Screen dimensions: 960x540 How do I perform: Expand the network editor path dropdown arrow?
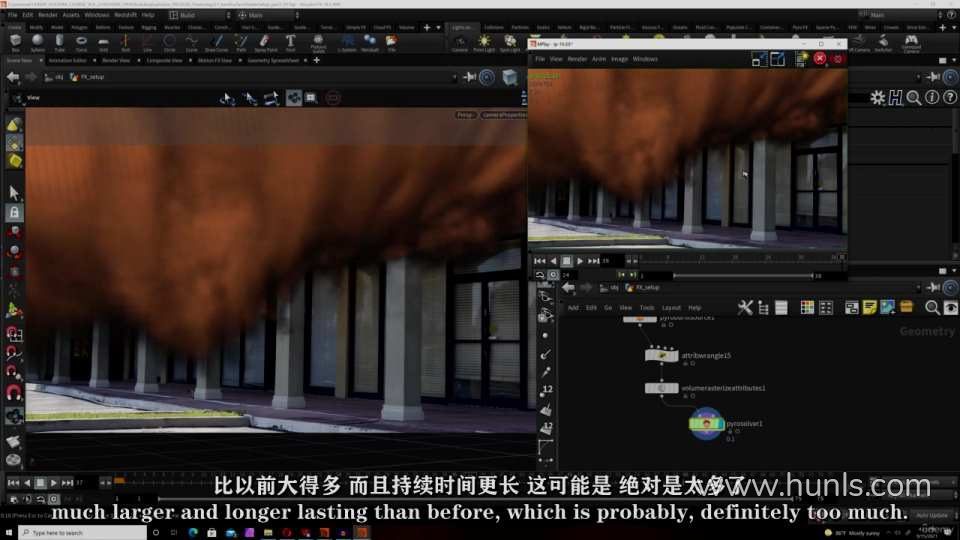tap(917, 287)
